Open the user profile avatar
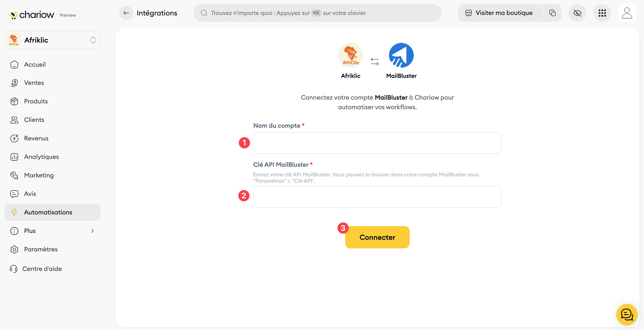This screenshot has height=330, width=644. click(627, 13)
